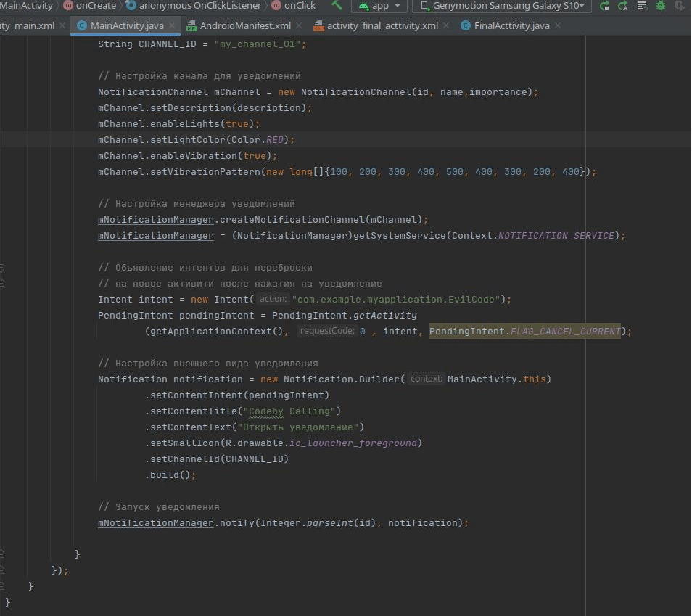692x616 pixels.
Task: Click the Apply Code Changes icon
Action: point(623,6)
